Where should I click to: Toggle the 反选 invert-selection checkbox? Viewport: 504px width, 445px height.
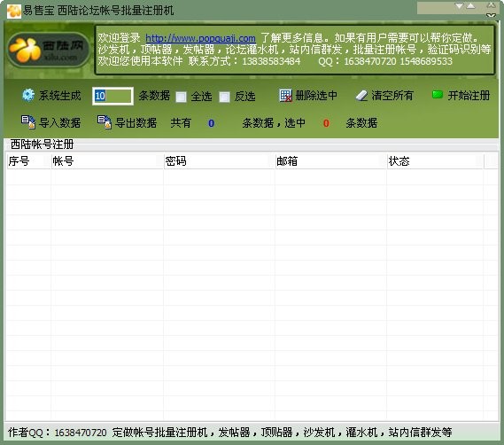pos(224,97)
